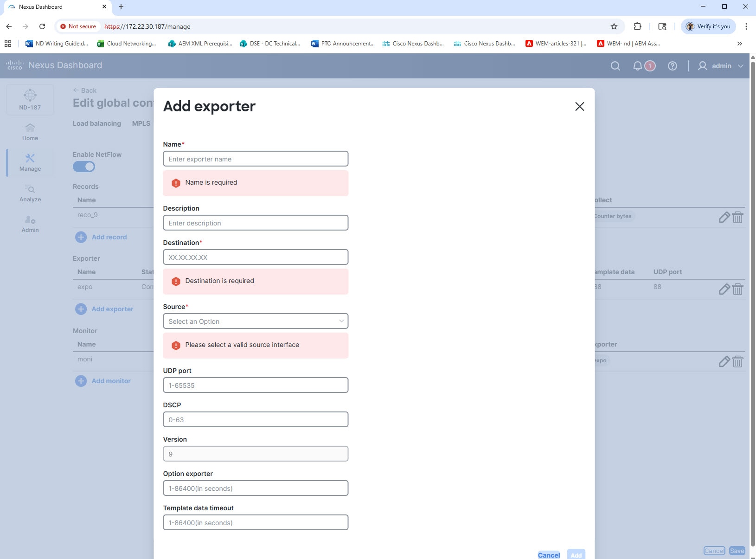Toggle the Enable NetFlow switch

84,166
